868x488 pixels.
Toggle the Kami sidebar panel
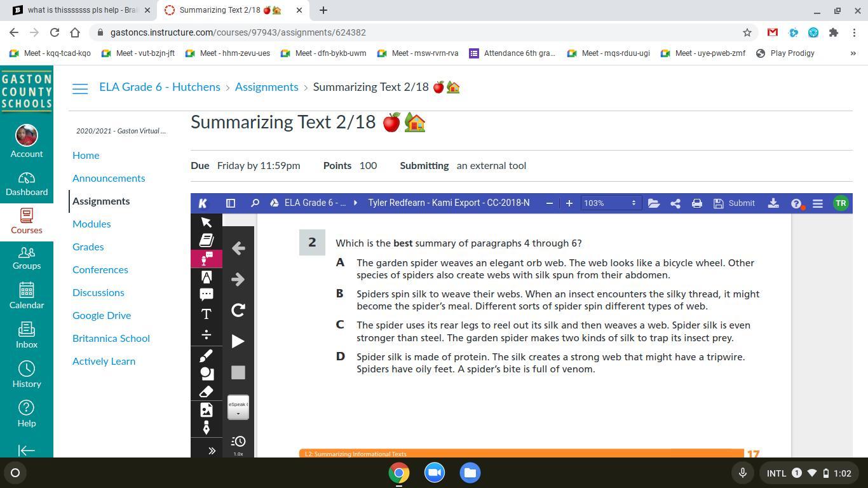[x=231, y=203]
